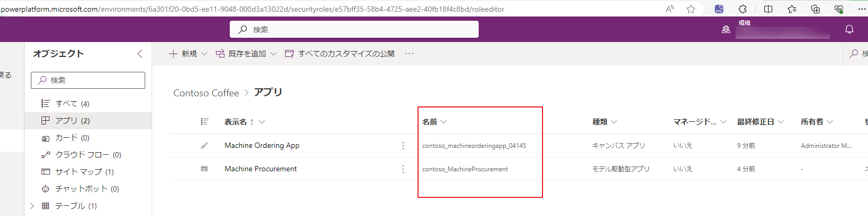Open the 既存を追加 dropdown
The width and height of the screenshot is (868, 216).
[x=246, y=54]
